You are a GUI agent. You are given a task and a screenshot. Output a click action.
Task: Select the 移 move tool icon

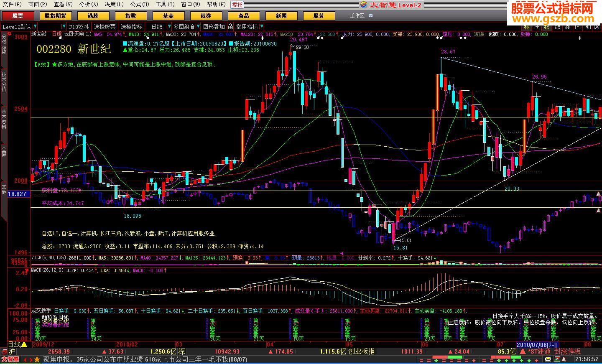(x=568, y=27)
